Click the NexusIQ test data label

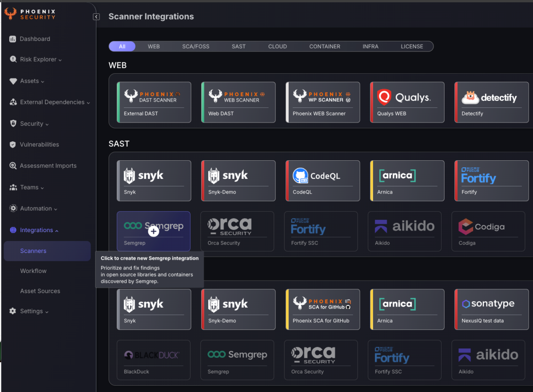tap(482, 321)
